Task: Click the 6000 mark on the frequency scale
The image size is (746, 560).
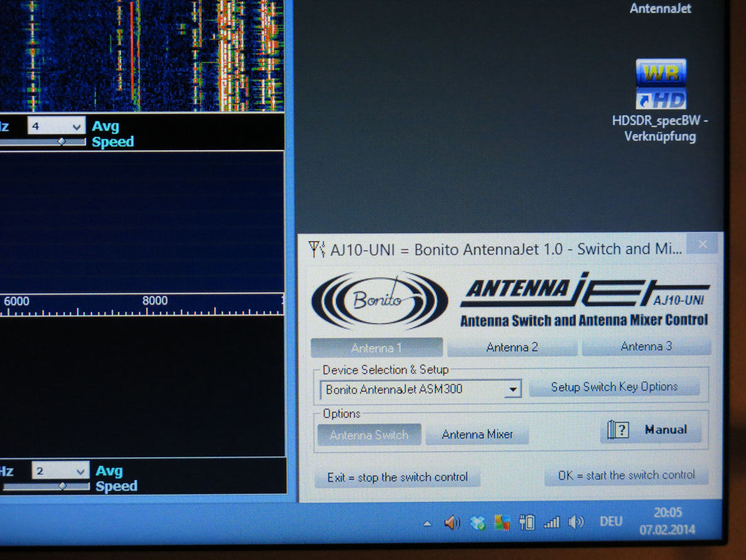Action: click(x=17, y=301)
